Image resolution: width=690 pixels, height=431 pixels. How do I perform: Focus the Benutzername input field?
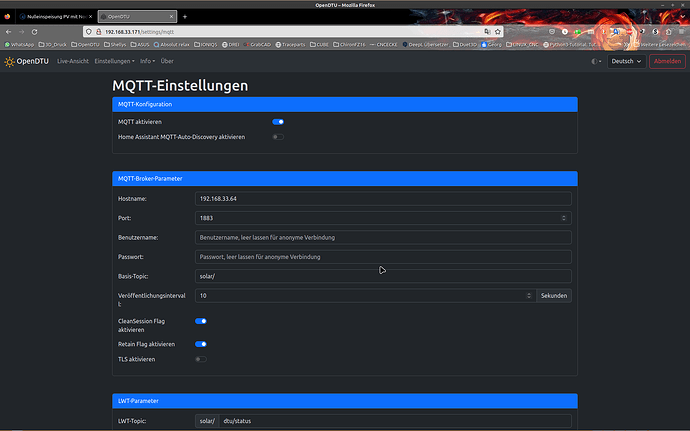pyautogui.click(x=383, y=237)
